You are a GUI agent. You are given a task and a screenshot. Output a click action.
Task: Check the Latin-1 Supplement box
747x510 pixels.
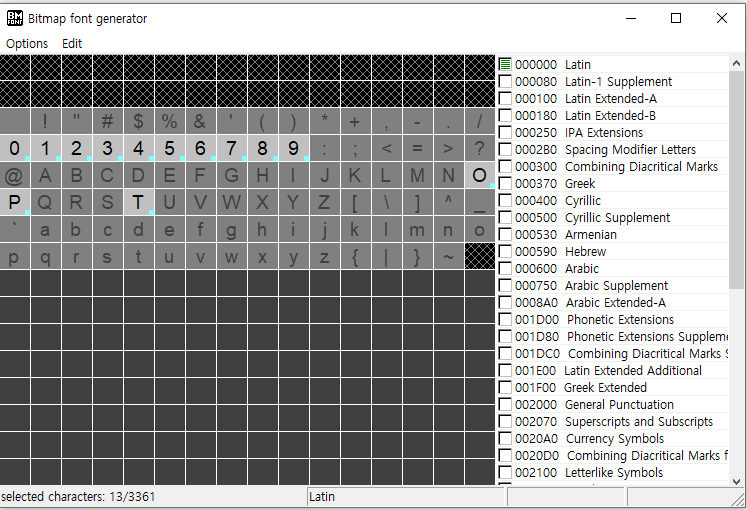tap(505, 81)
